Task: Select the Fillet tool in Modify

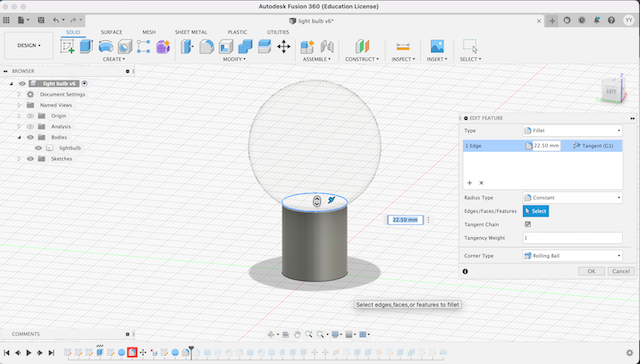Action: [x=207, y=47]
